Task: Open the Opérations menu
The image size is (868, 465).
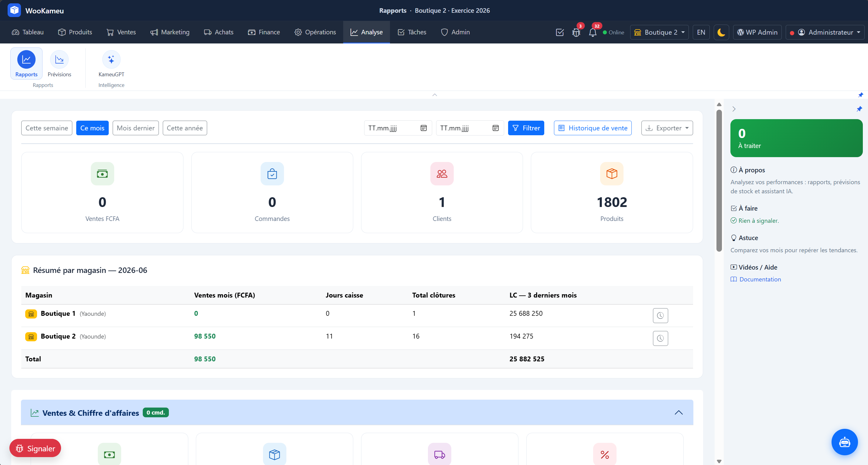Action: tap(315, 33)
